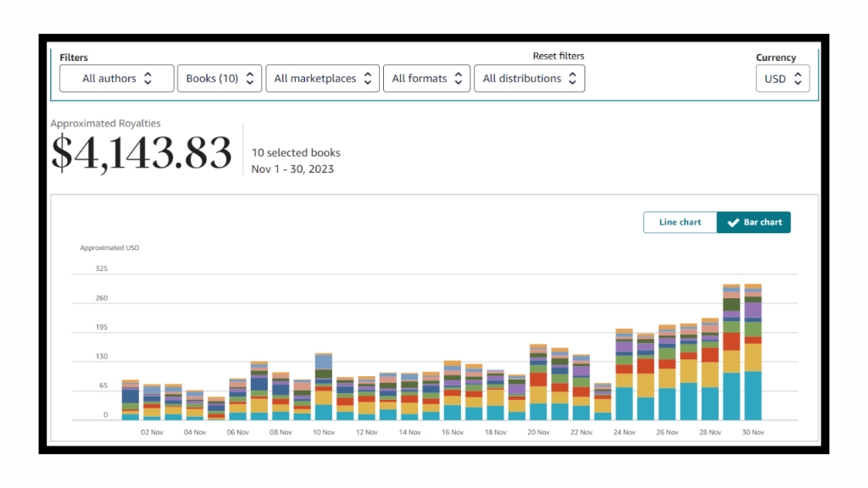Switch to the Line chart view
868x488 pixels.
680,223
